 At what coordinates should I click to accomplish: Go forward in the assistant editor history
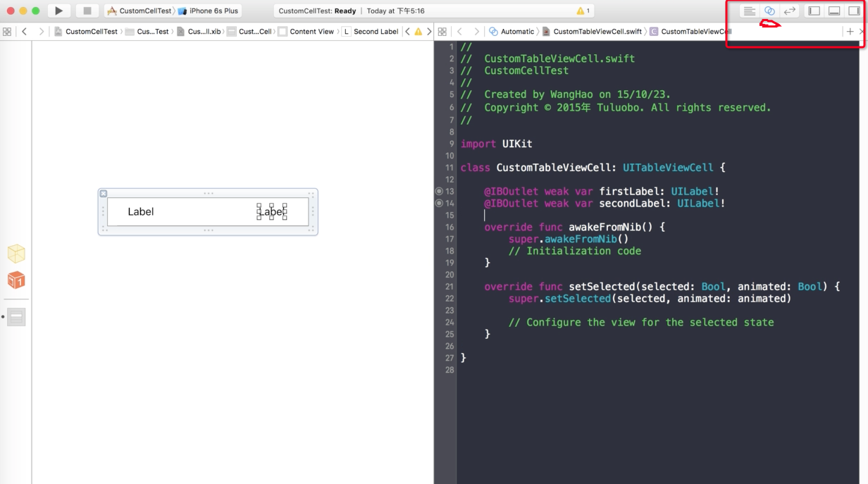(x=476, y=32)
